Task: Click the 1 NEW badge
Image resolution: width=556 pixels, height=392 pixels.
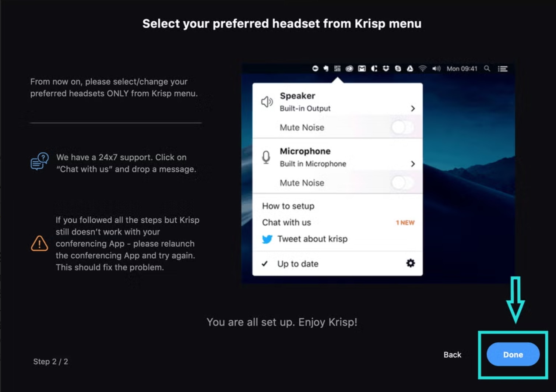Action: (405, 223)
